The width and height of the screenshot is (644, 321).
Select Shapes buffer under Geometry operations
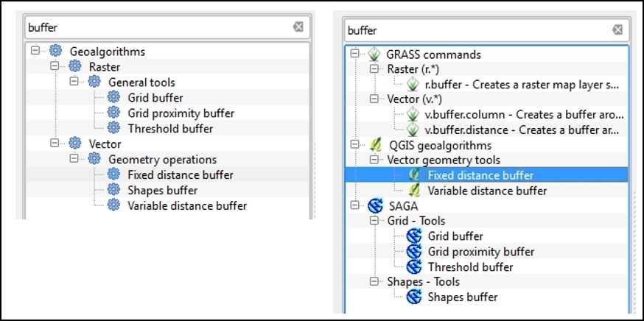163,191
